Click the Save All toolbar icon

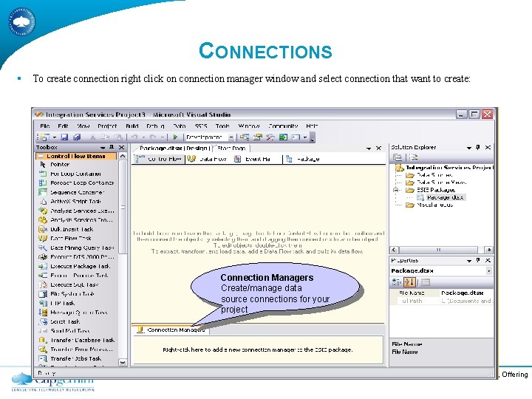(x=77, y=137)
